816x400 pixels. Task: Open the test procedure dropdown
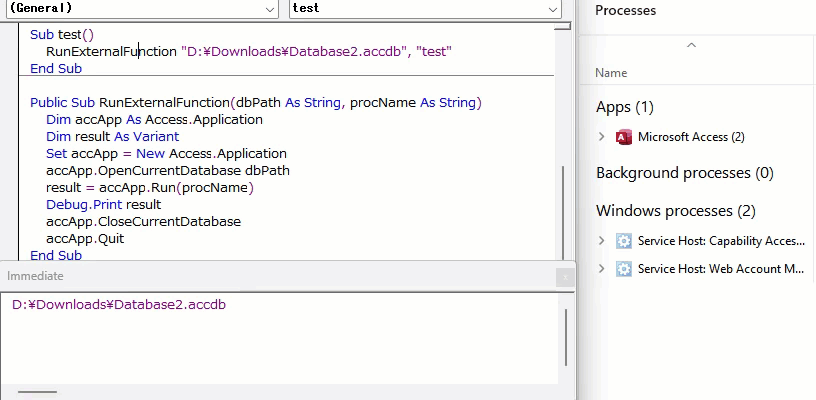pyautogui.click(x=425, y=8)
